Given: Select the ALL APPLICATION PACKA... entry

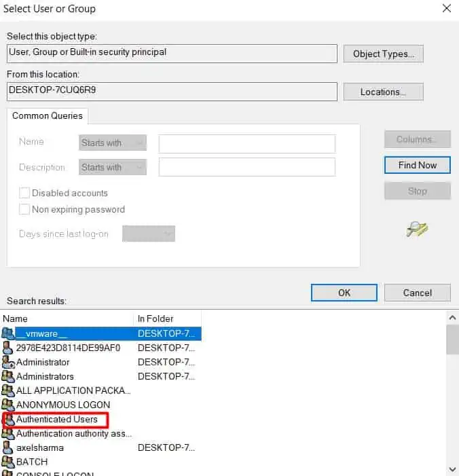Looking at the screenshot, I should 73,390.
